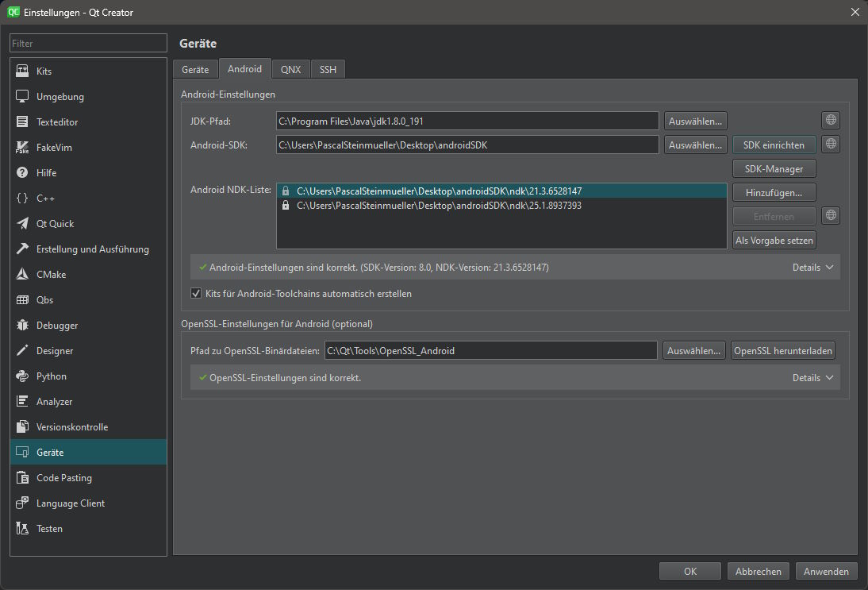868x590 pixels.
Task: Browse for Android SDK with Auswählen
Action: click(x=695, y=145)
